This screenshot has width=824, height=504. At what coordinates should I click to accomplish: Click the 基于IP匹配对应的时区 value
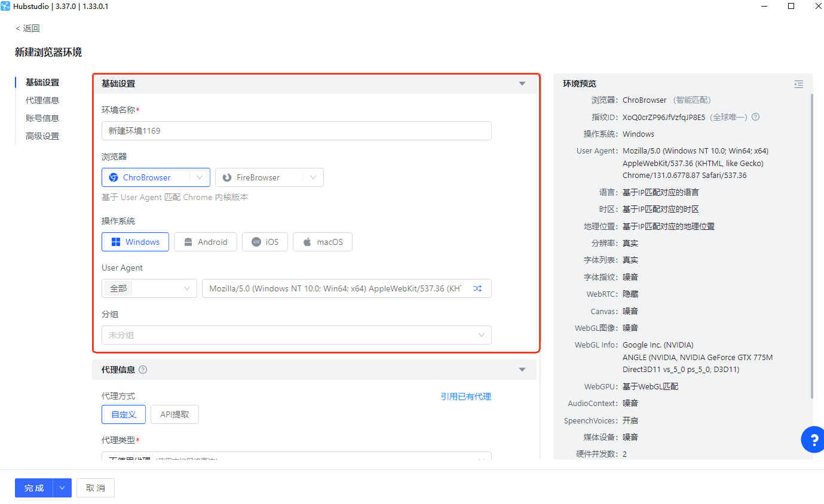click(661, 209)
